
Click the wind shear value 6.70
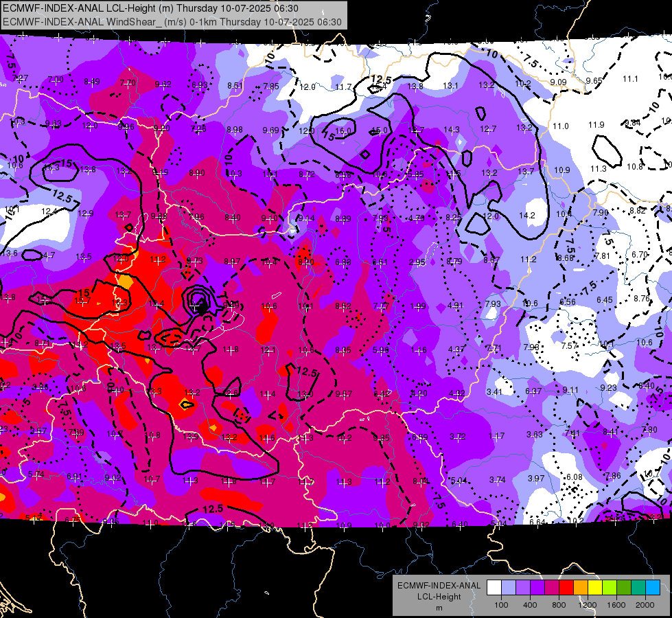640,254
